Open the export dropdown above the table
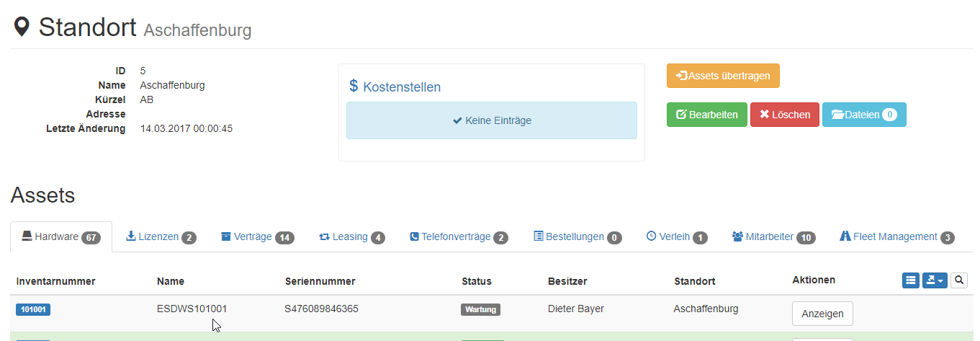 [x=935, y=280]
